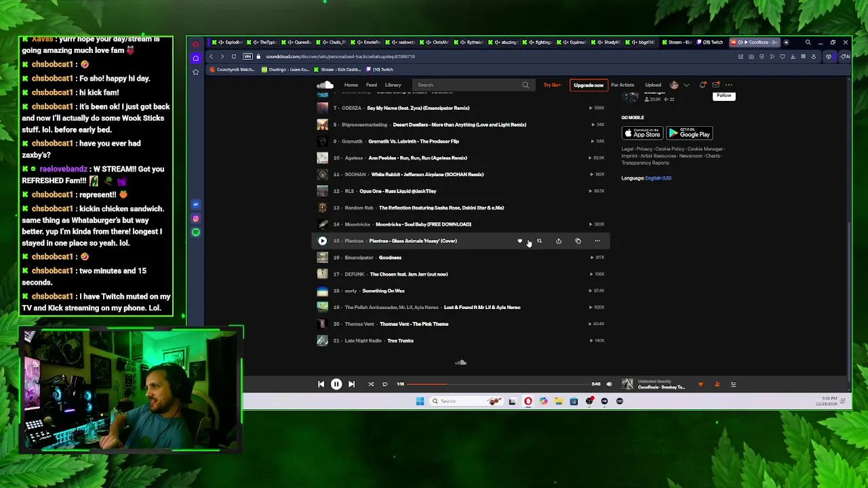Image resolution: width=868 pixels, height=488 pixels.
Task: Open the Library tab on SoundCloud
Action: point(393,85)
